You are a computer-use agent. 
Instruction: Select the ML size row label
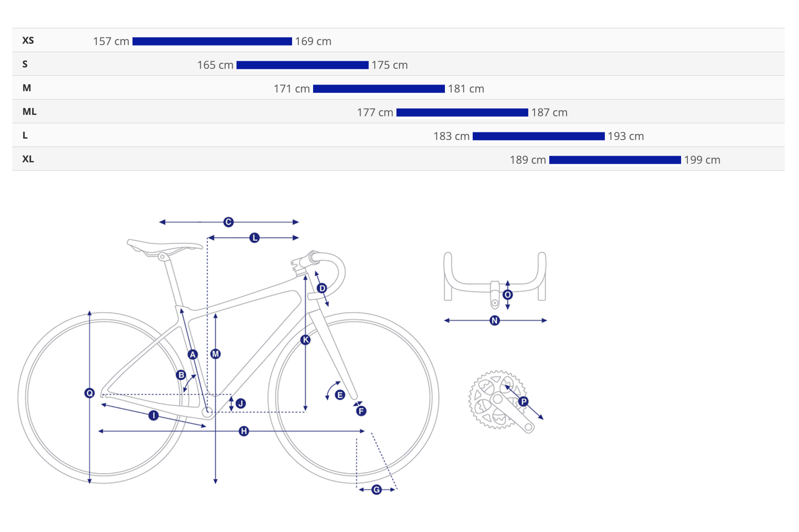click(29, 111)
